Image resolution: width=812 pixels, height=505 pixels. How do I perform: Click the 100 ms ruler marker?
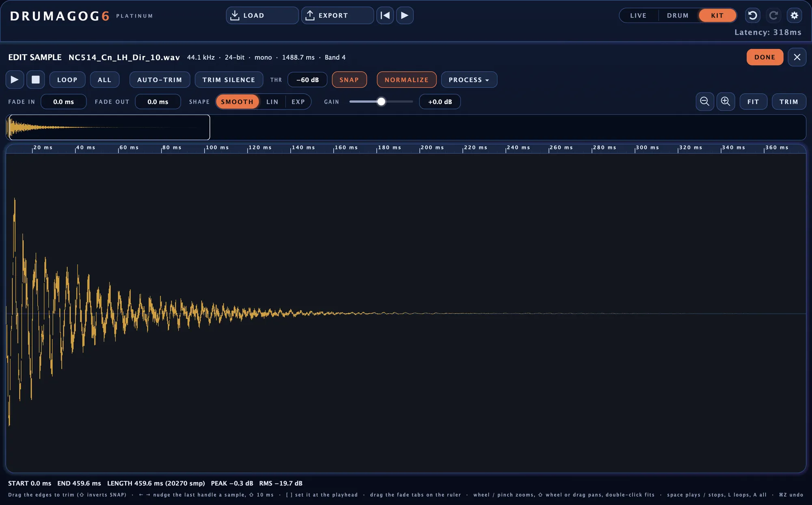point(217,147)
